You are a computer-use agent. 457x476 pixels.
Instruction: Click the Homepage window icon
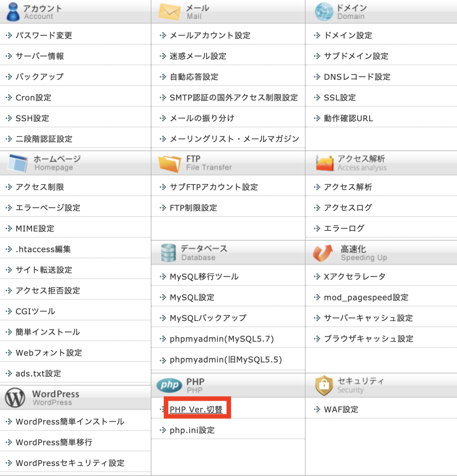tap(18, 163)
